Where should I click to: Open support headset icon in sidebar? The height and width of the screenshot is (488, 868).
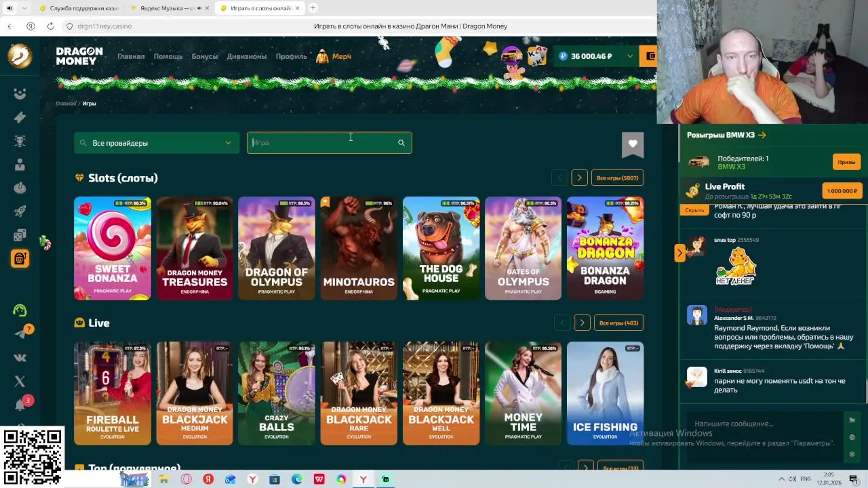(20, 310)
